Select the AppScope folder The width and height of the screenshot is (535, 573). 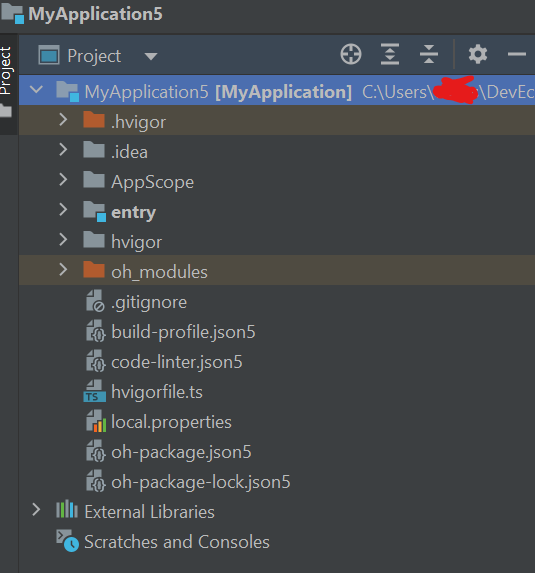152,182
